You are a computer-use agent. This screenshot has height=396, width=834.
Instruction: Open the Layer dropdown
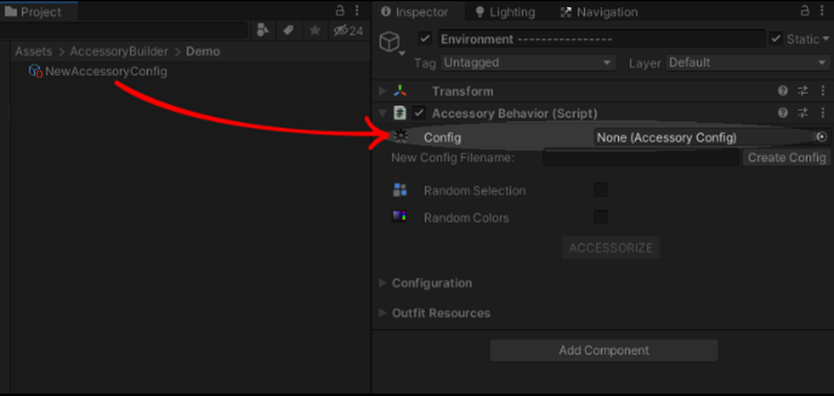click(x=747, y=63)
